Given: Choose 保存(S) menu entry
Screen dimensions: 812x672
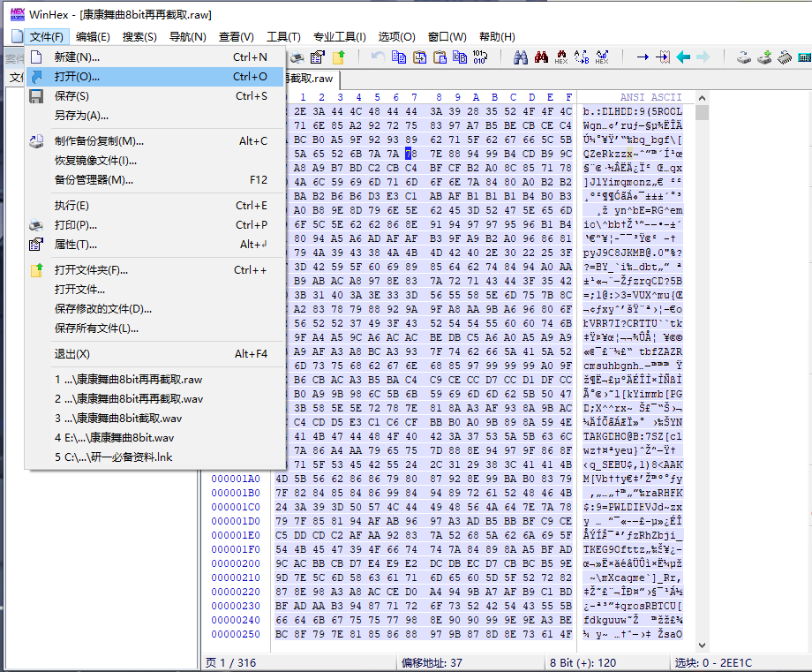Looking at the screenshot, I should coord(154,96).
